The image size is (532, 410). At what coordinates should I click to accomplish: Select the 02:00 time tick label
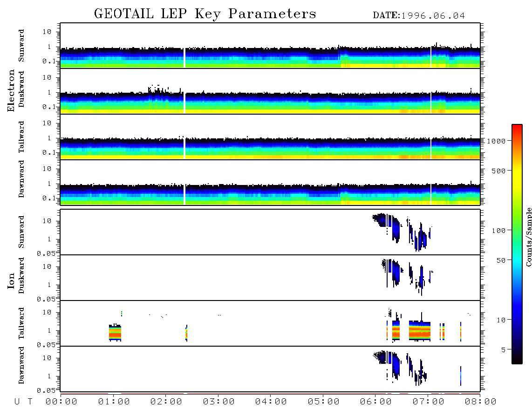pos(166,402)
